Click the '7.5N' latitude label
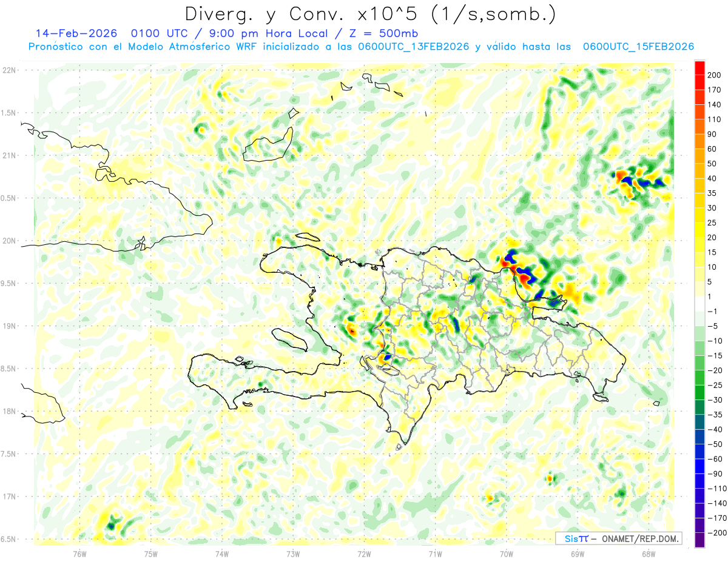The height and width of the screenshot is (562, 728). tap(8, 455)
